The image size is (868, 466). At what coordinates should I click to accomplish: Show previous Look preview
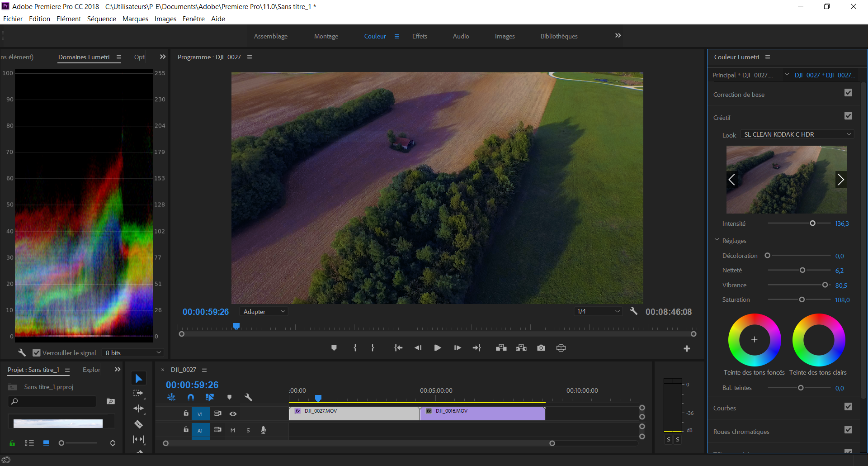[732, 180]
